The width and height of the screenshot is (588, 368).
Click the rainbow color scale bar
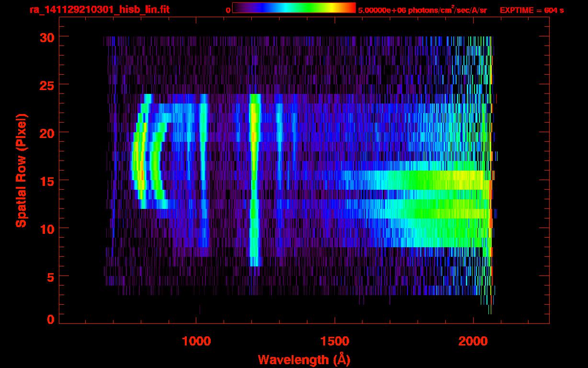(x=294, y=8)
